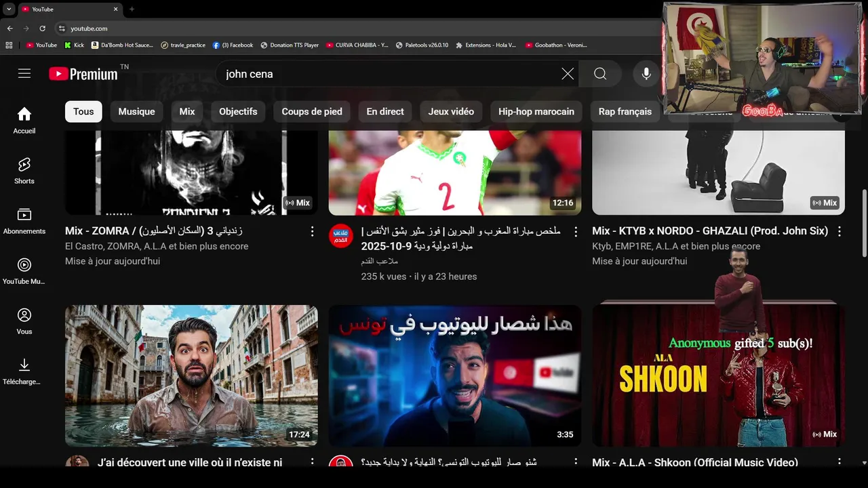Play the 12:16 football match thumbnail
The image size is (868, 488).
[455, 173]
